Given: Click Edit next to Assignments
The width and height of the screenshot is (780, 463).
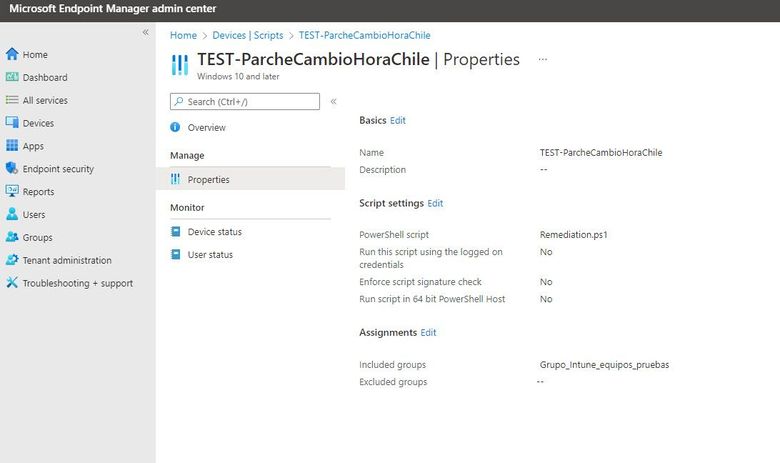Looking at the screenshot, I should pos(428,333).
